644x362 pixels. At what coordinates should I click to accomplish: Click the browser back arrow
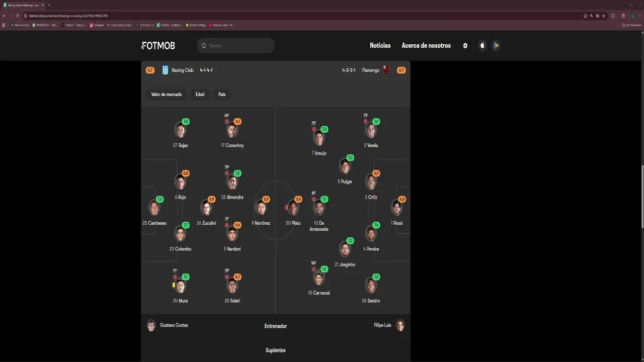[5, 16]
